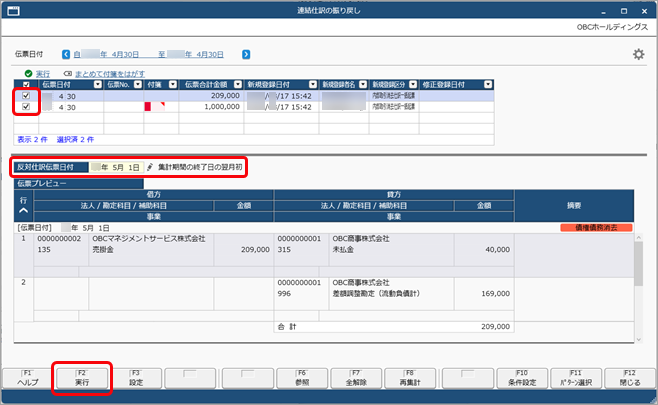Screen dimensions: 658x405
Task: Select the 1,000,000 total amount cell
Action: coord(211,107)
